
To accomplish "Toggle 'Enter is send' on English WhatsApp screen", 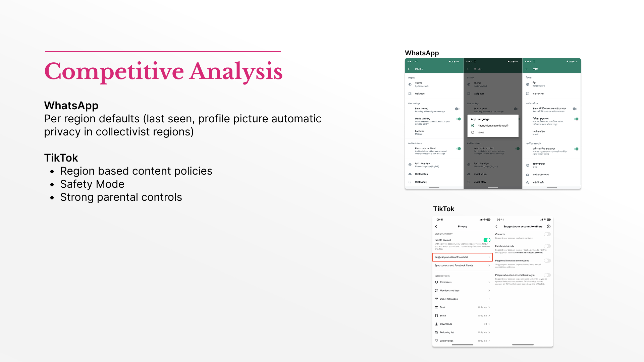I will (x=458, y=109).
